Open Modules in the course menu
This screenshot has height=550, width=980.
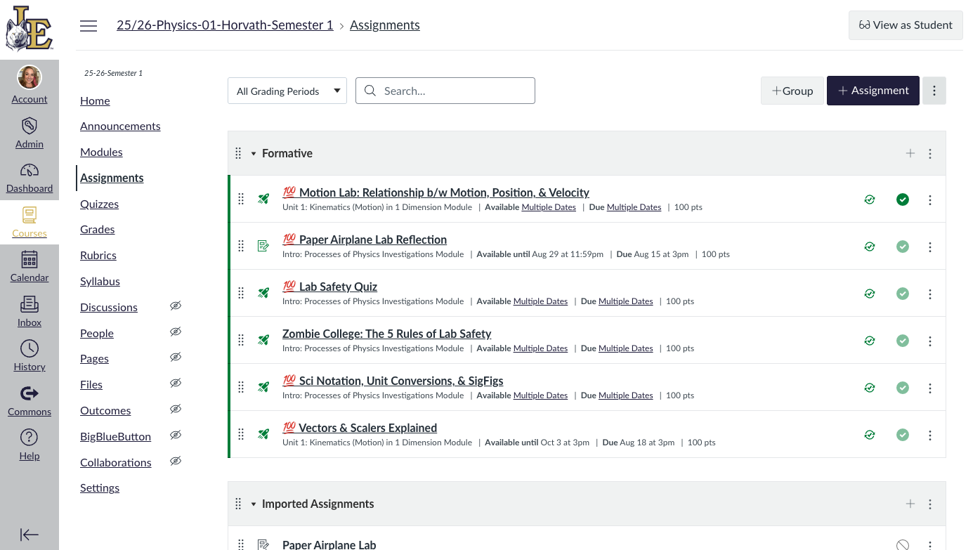101,152
